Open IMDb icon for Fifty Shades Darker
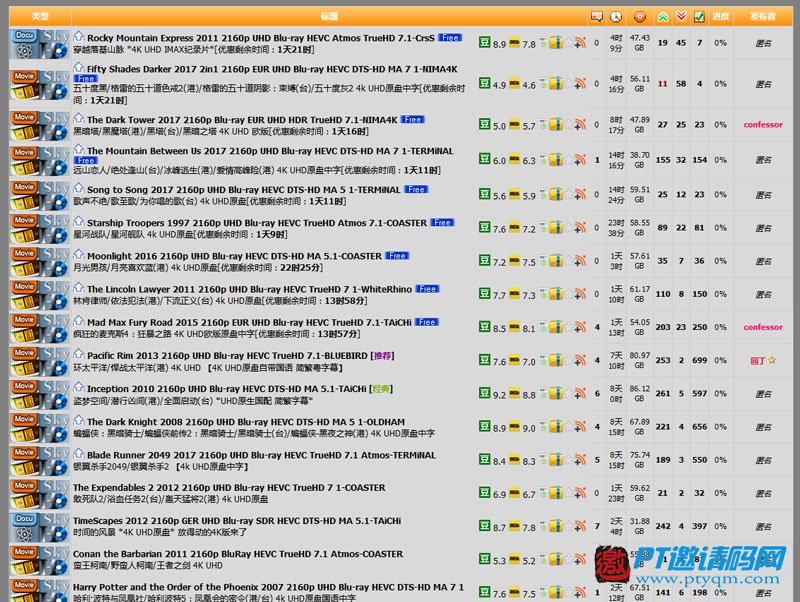 (x=514, y=84)
